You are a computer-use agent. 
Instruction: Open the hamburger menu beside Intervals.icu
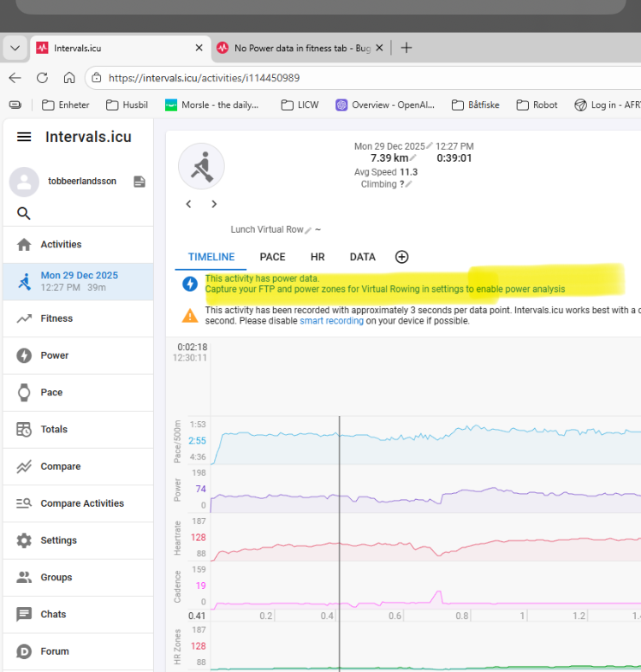[x=24, y=137]
